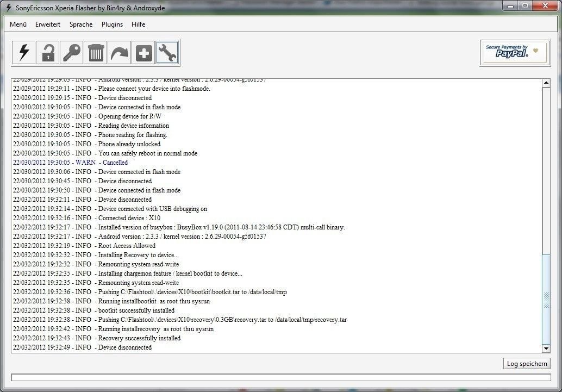The image size is (562, 392).
Task: Select the 19:32:17 'Android version : 2.3.3' line
Action: pyautogui.click(x=140, y=237)
